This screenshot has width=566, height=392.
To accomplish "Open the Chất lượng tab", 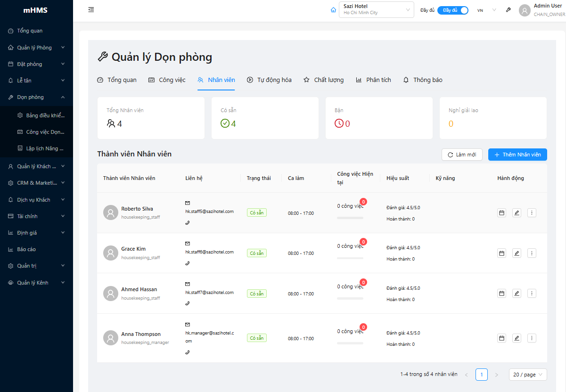I will [x=323, y=80].
